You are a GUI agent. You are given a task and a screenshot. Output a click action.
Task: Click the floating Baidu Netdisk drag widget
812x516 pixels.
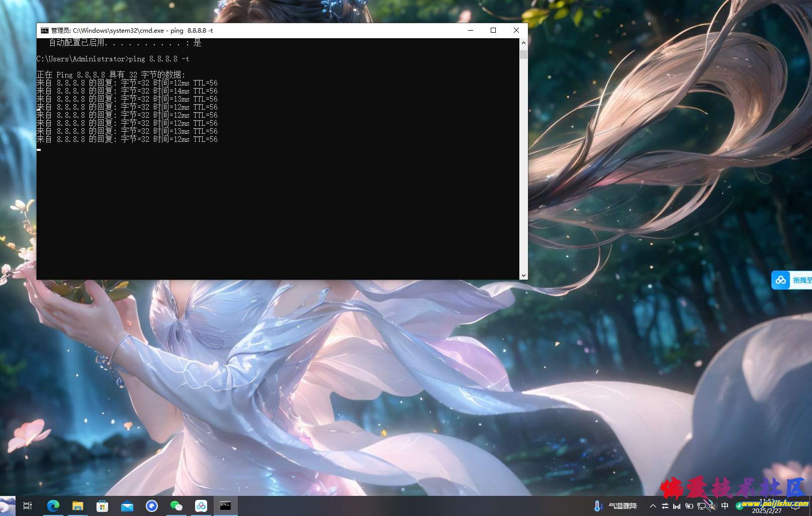click(791, 280)
